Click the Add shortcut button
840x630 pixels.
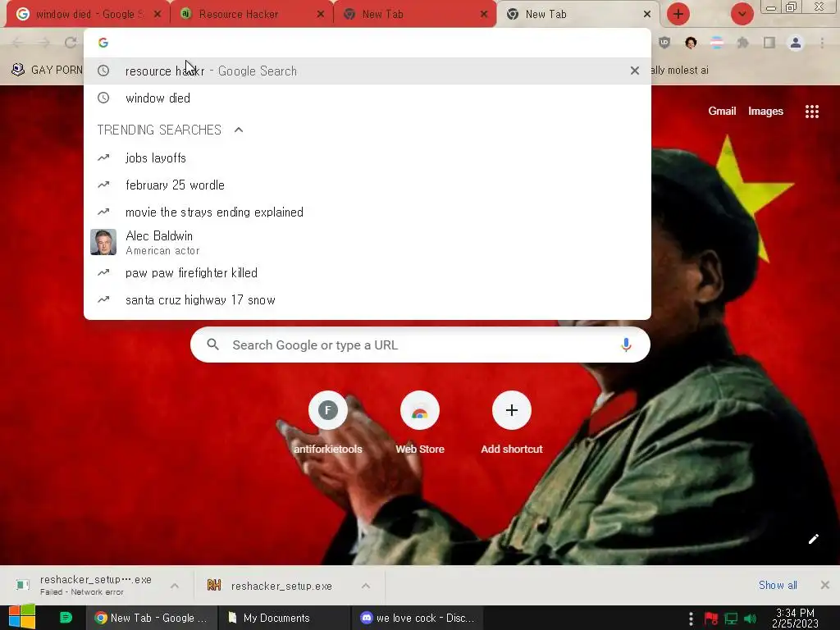point(512,423)
